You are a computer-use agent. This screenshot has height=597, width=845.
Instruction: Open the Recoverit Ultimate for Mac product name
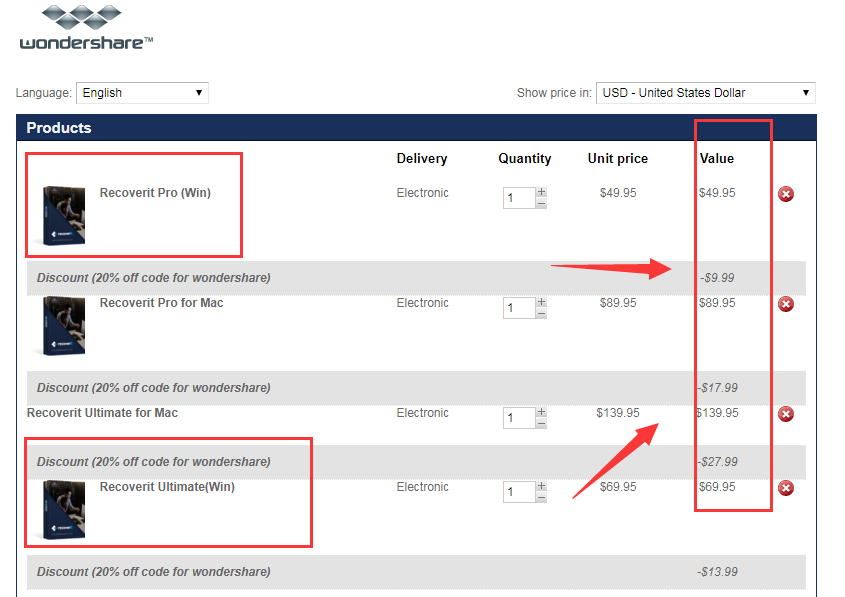click(102, 413)
